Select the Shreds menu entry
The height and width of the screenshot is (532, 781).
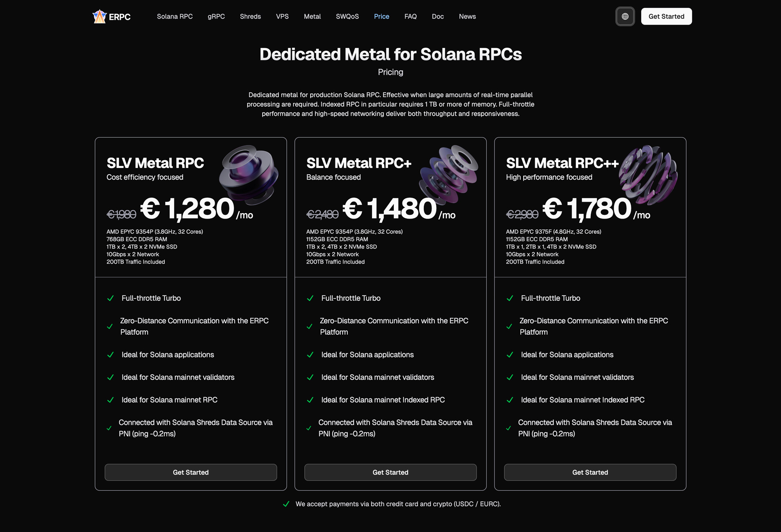click(250, 16)
